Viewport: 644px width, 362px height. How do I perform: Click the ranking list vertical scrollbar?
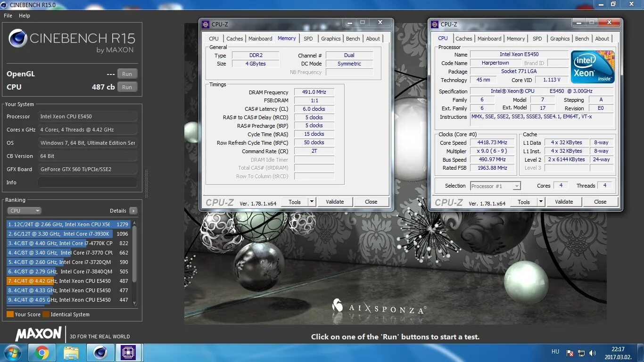[x=134, y=263]
